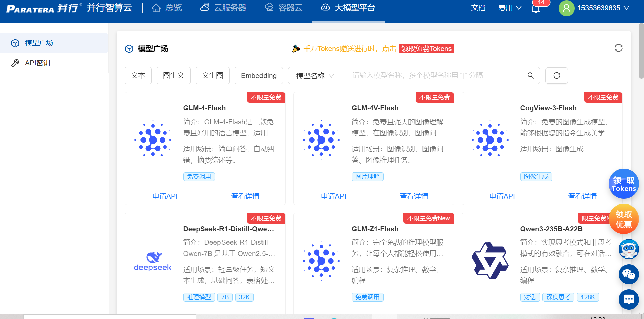
Task: Click the GLM-Z1-Flash title
Action: tap(375, 229)
